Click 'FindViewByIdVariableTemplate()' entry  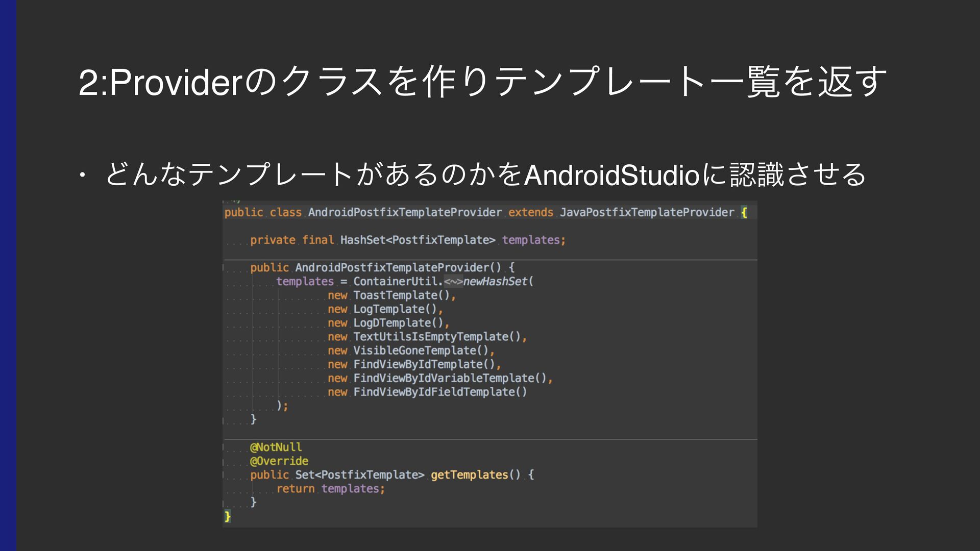[450, 378]
